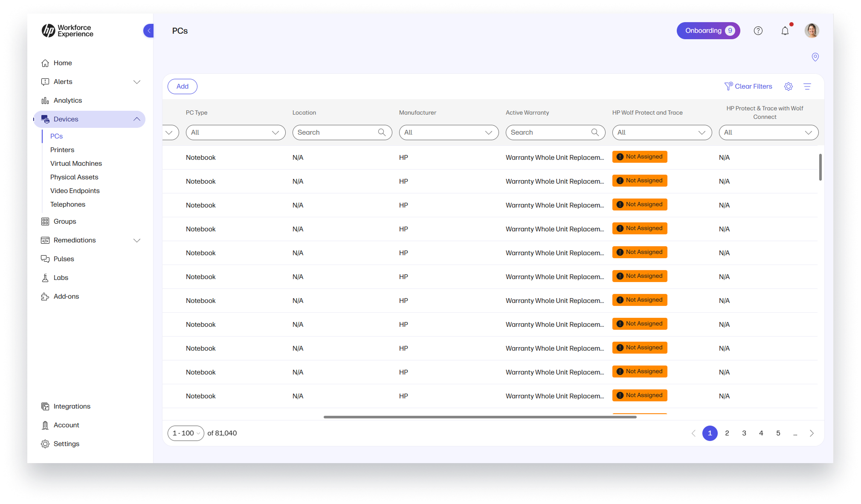Click the location pin icon below the header
Viewport: 861px width, 504px height.
(815, 57)
